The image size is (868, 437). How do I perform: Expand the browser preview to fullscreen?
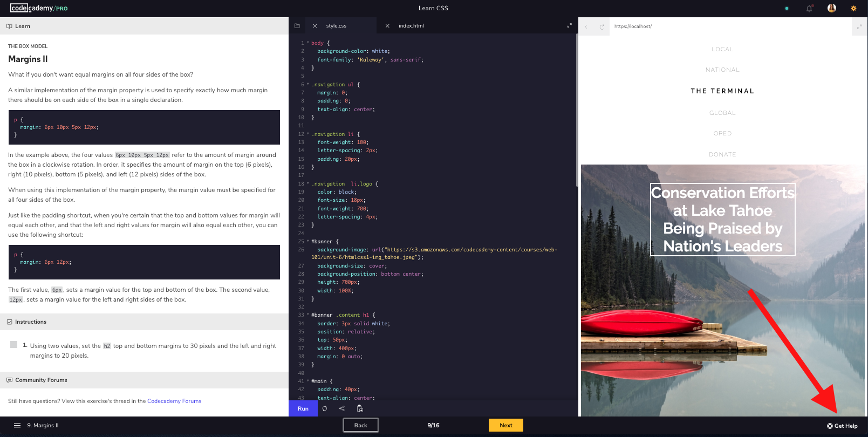(859, 26)
